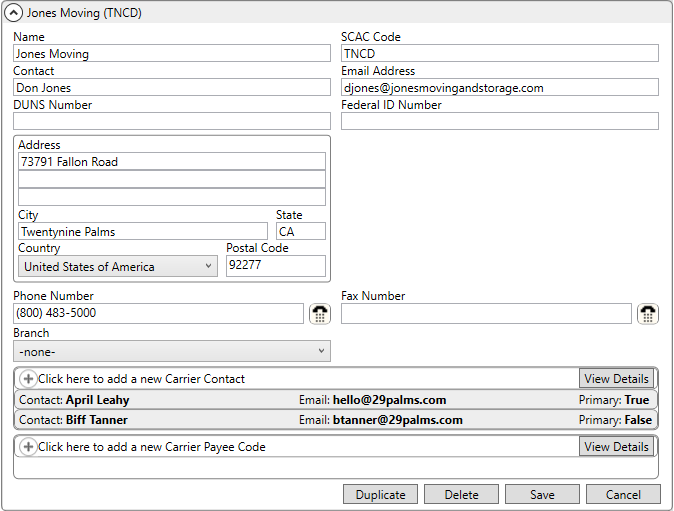Click the plus icon to add Carrier Payee Code
The image size is (674, 511).
click(28, 447)
